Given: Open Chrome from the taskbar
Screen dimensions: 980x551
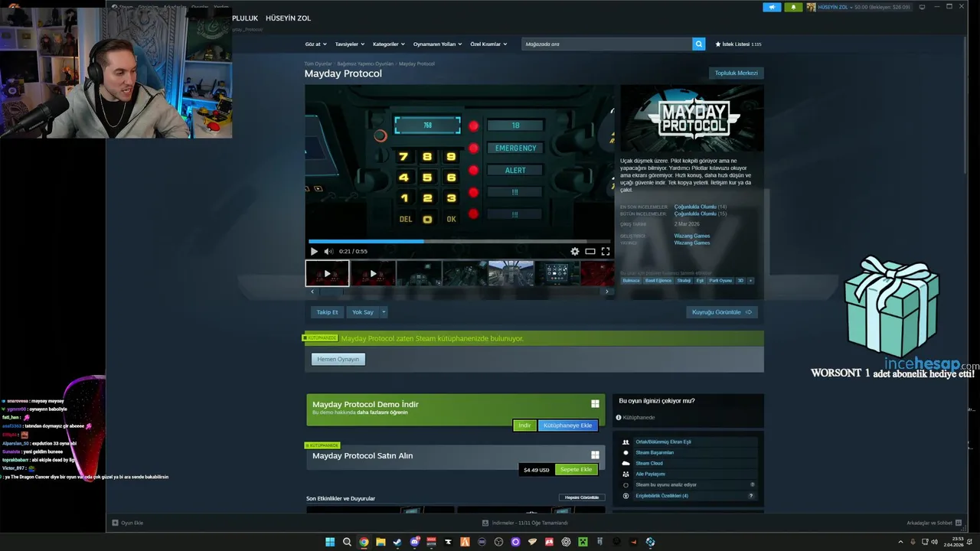Looking at the screenshot, I should [x=364, y=542].
